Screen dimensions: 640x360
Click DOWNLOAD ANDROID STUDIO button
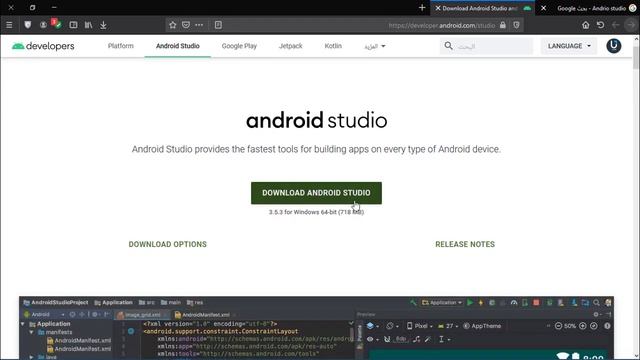(316, 193)
